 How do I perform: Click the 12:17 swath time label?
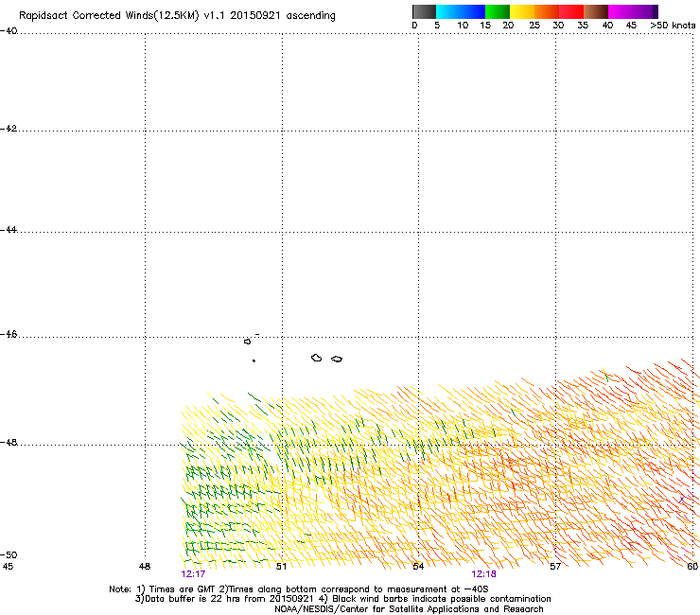point(193,574)
